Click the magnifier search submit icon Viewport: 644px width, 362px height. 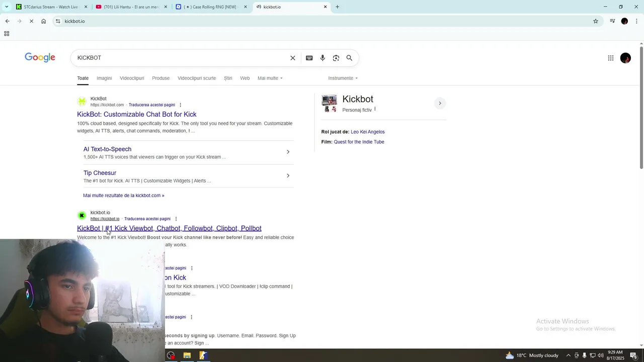[x=349, y=58]
